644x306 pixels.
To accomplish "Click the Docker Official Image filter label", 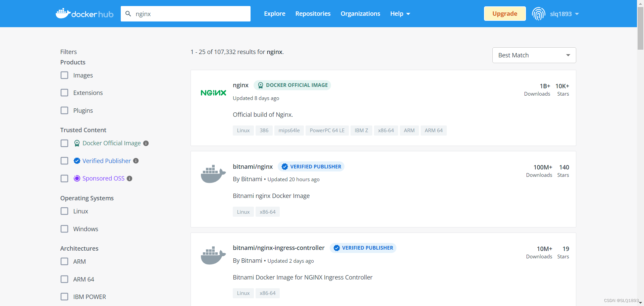I will [112, 143].
